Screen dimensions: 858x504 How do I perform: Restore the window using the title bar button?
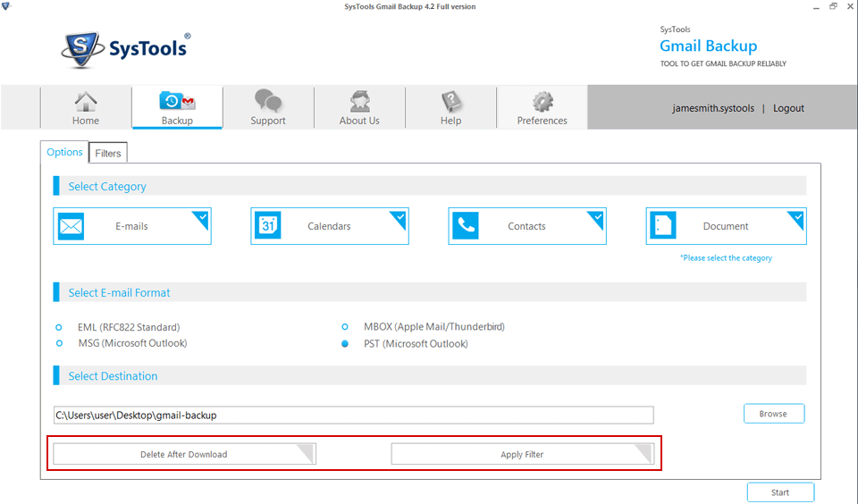point(833,6)
